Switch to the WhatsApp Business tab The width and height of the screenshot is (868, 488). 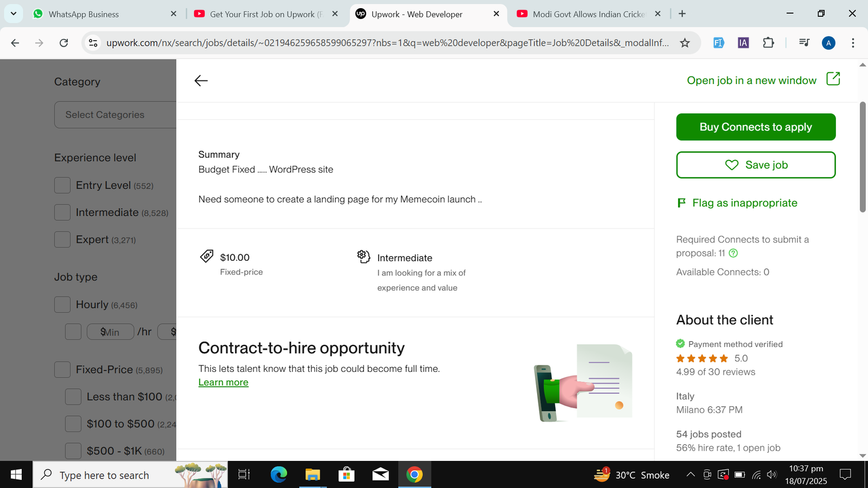(105, 14)
